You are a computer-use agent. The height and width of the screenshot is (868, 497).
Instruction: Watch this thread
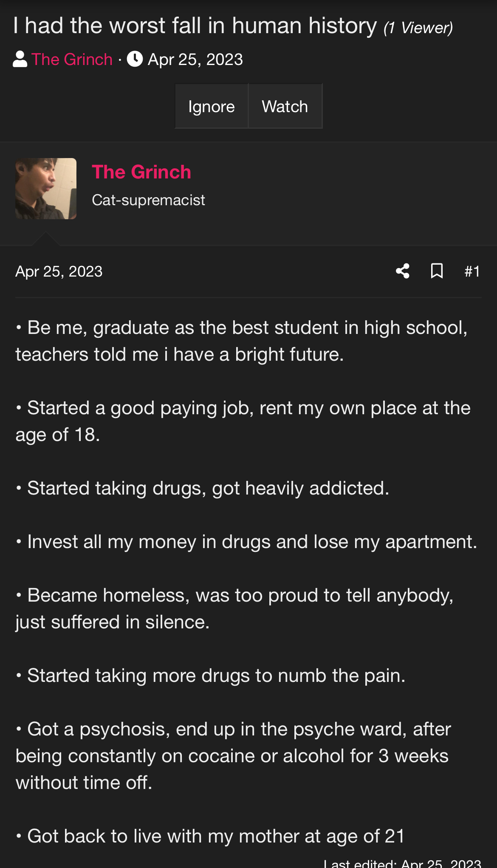285,107
